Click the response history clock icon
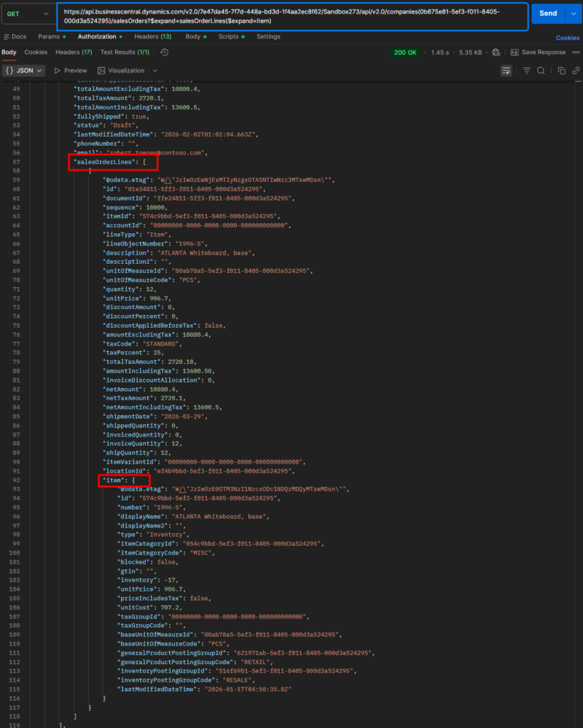 164,53
